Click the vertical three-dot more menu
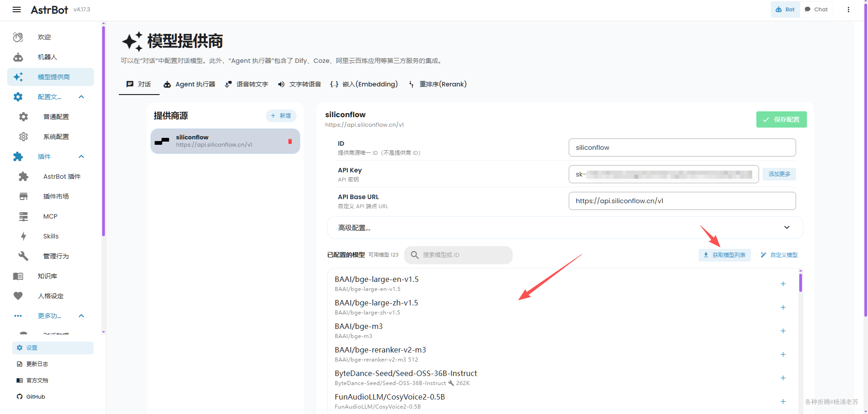868x414 pixels. (x=849, y=10)
